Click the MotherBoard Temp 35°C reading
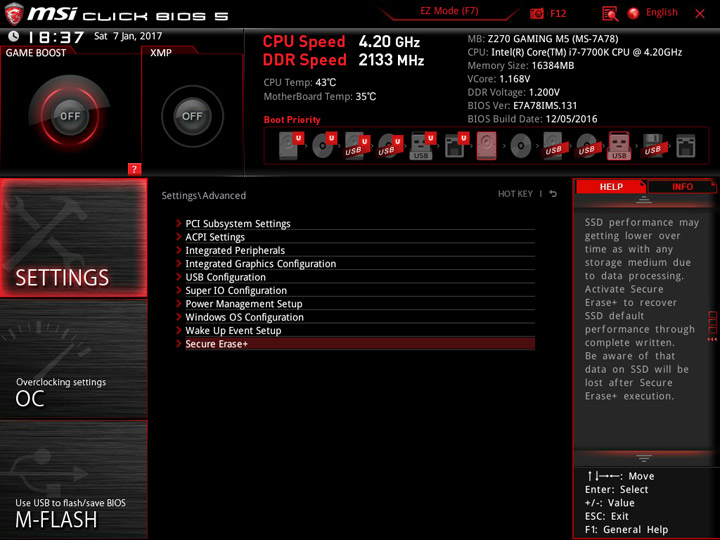The width and height of the screenshot is (720, 540). click(x=320, y=96)
